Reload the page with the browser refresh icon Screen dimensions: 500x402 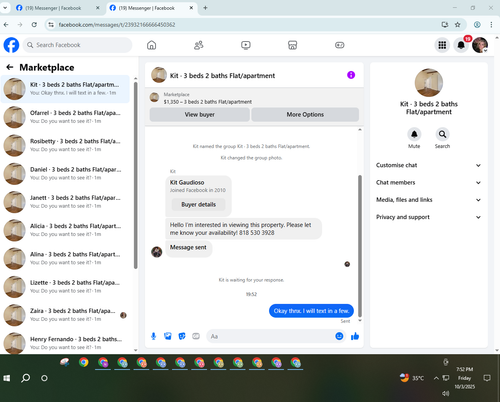click(x=34, y=25)
